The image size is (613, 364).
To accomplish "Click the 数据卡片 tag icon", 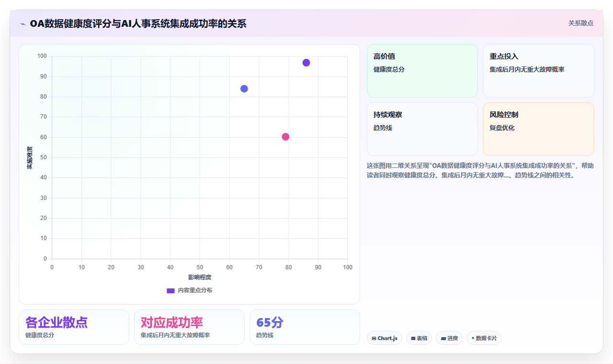I will (x=473, y=338).
